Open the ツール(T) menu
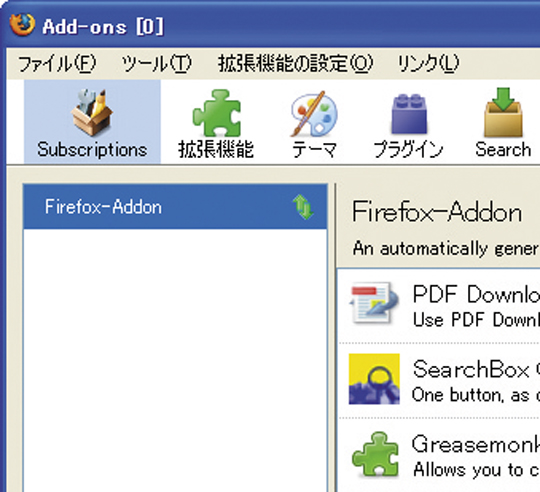The image size is (540, 492). tap(157, 64)
